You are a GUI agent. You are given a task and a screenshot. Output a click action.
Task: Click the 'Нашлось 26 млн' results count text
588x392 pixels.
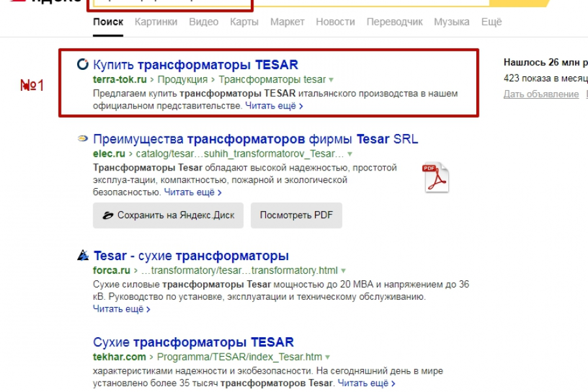(546, 62)
